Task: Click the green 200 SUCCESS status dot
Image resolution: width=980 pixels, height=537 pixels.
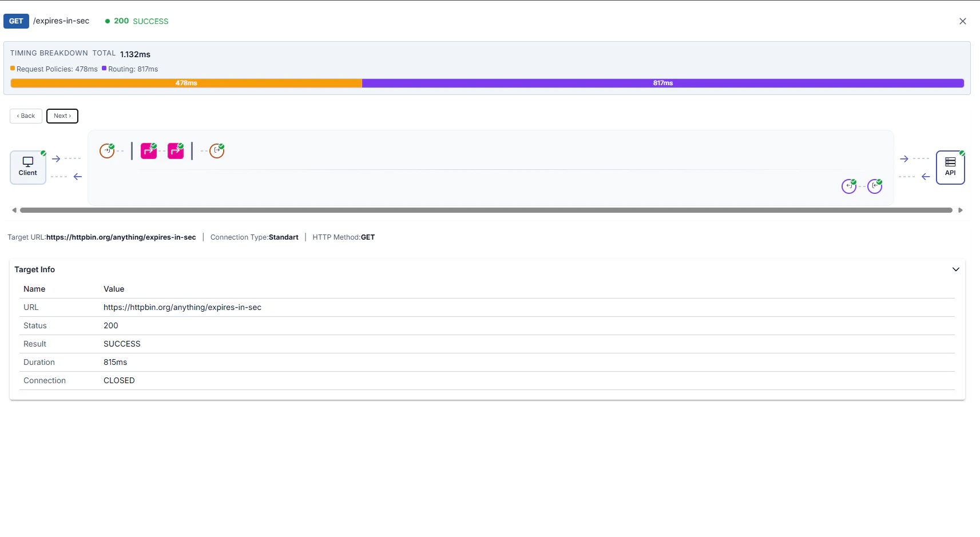Action: 108,21
